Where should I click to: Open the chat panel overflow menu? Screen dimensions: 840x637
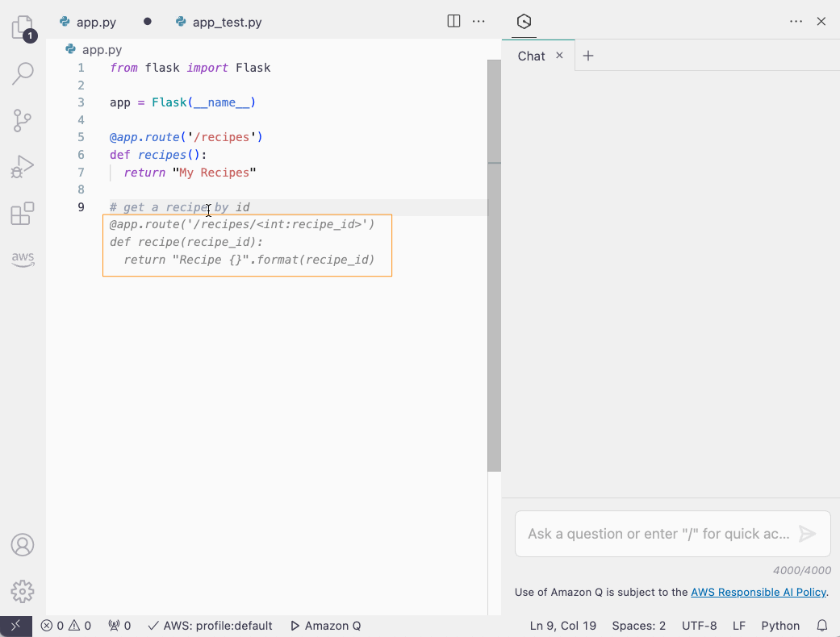pos(796,21)
